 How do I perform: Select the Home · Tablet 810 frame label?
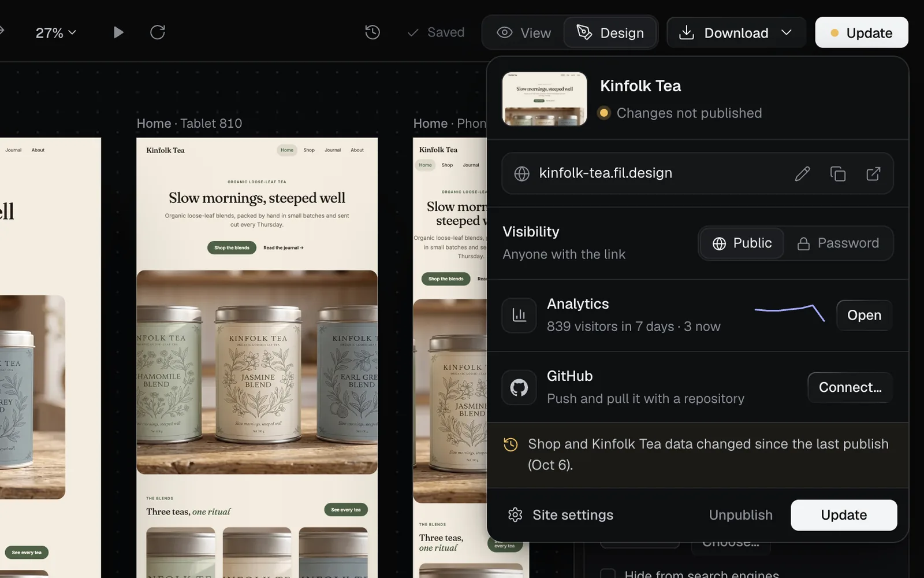click(x=189, y=124)
